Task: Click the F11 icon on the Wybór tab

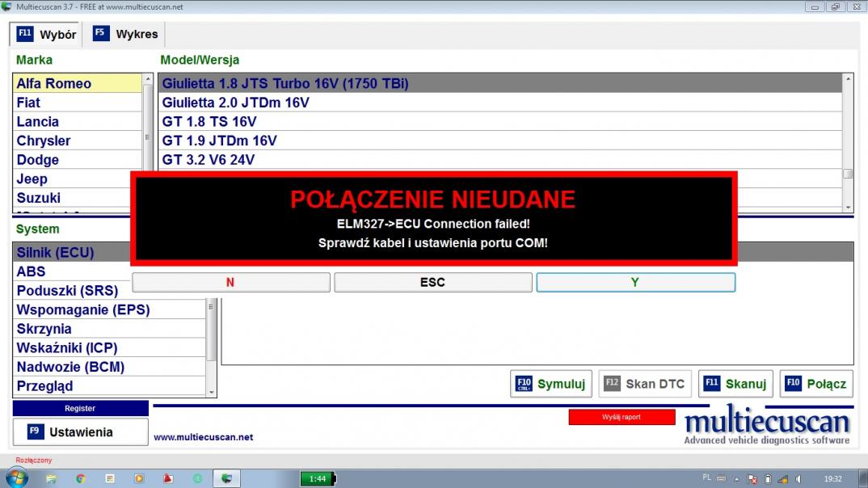Action: tap(25, 34)
